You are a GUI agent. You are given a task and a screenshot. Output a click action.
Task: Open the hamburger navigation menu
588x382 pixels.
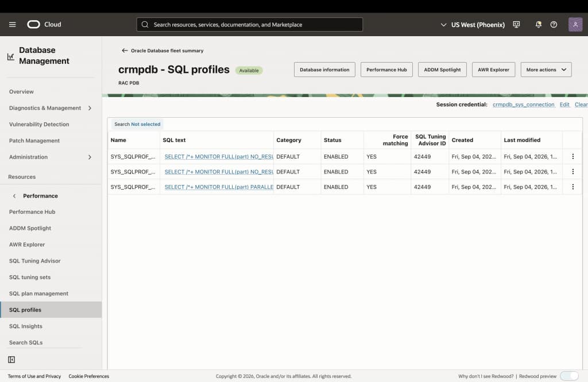pos(13,24)
